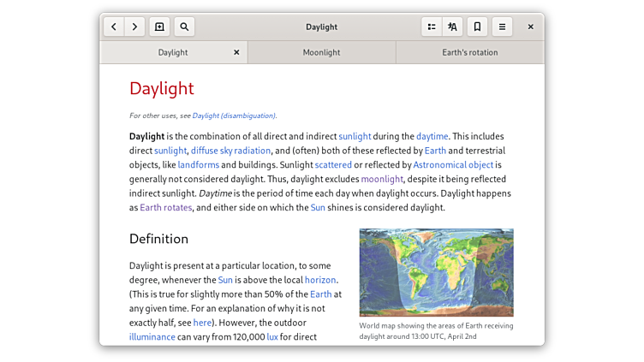The image size is (644, 362).
Task: Open the bookmarks popover
Action: (x=477, y=27)
